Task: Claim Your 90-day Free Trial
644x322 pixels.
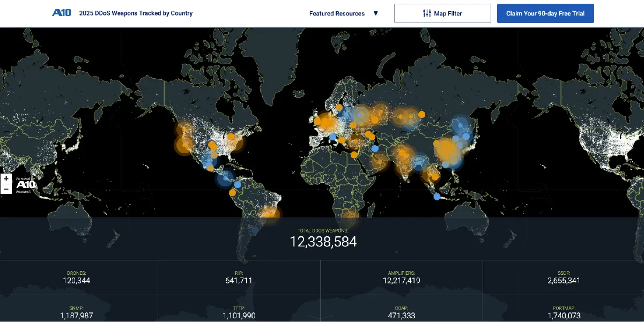Action: point(545,13)
